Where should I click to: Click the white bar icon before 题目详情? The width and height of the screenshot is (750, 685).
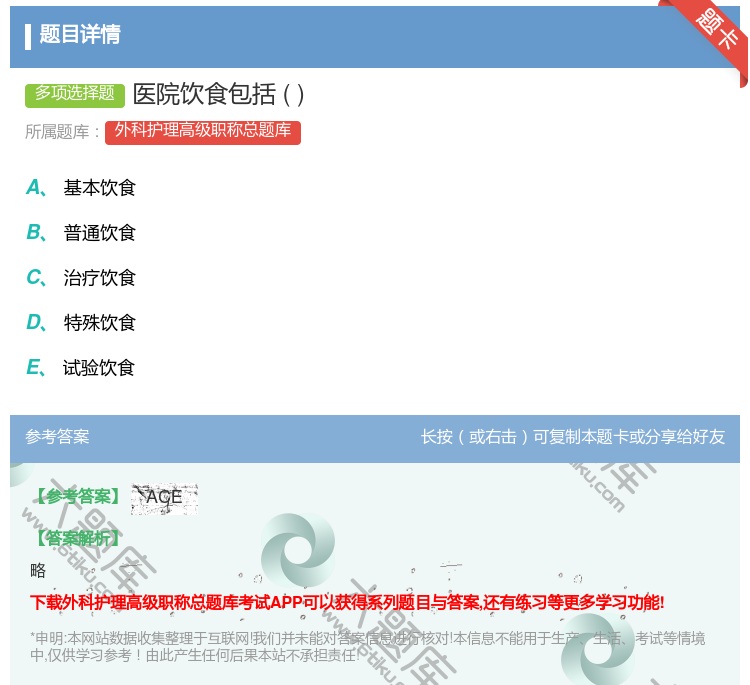pyautogui.click(x=28, y=36)
